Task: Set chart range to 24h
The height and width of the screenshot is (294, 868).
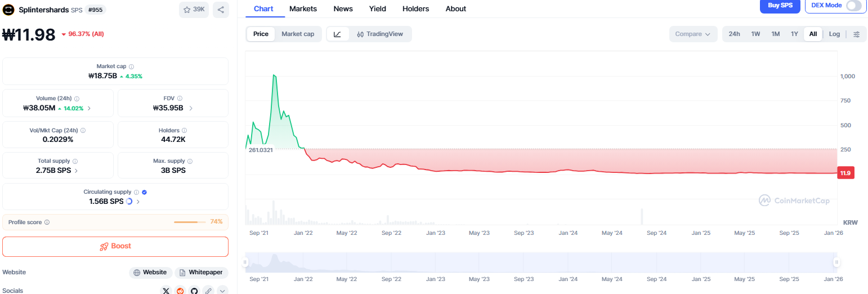Action: pyautogui.click(x=734, y=34)
